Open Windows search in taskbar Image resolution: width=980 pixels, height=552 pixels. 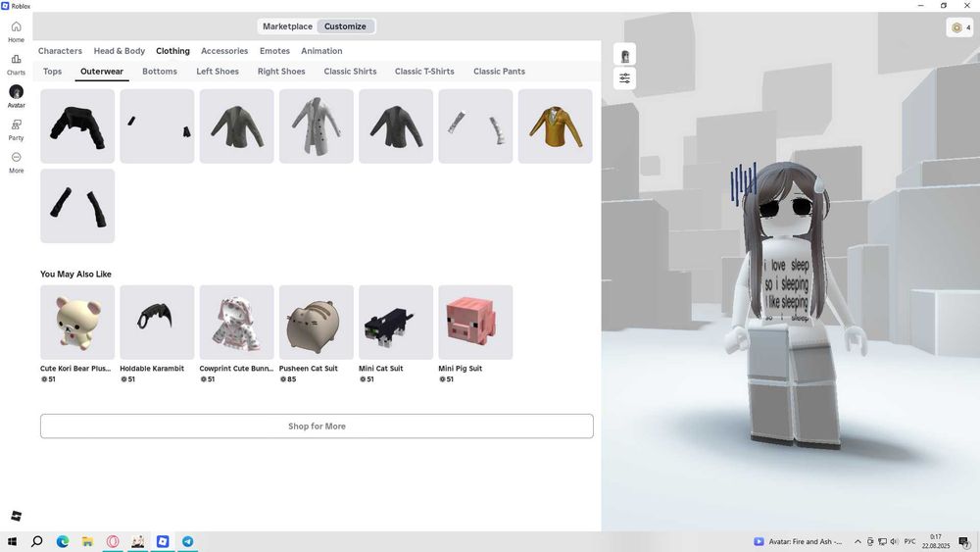[37, 541]
